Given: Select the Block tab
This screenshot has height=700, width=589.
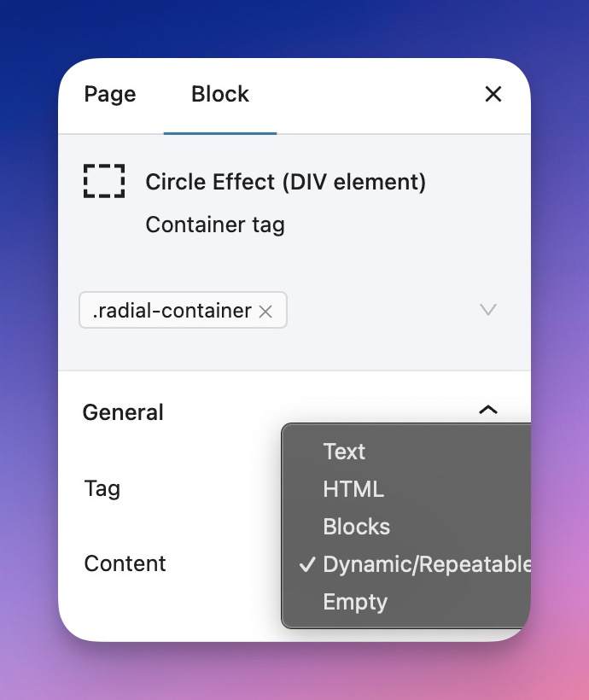Looking at the screenshot, I should [220, 95].
